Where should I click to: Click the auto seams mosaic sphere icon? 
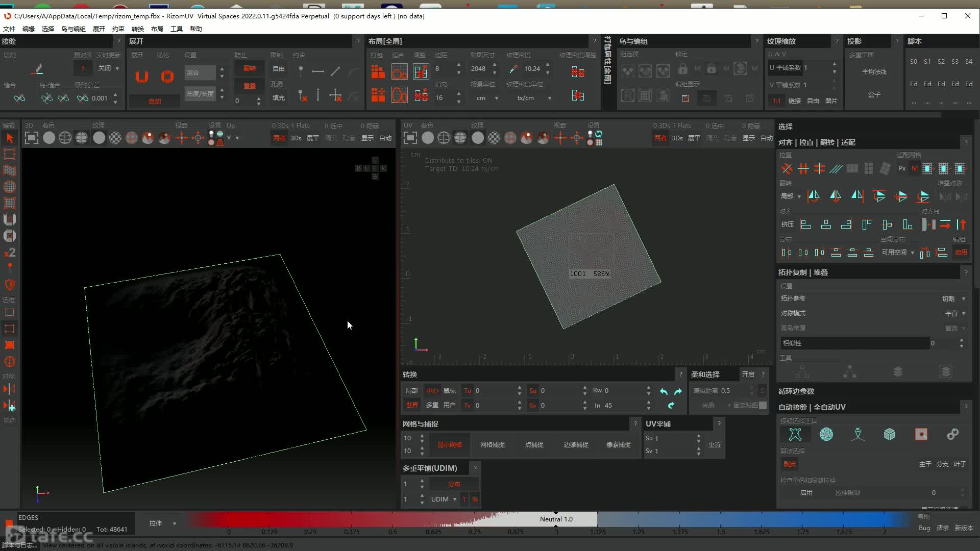[x=826, y=434]
